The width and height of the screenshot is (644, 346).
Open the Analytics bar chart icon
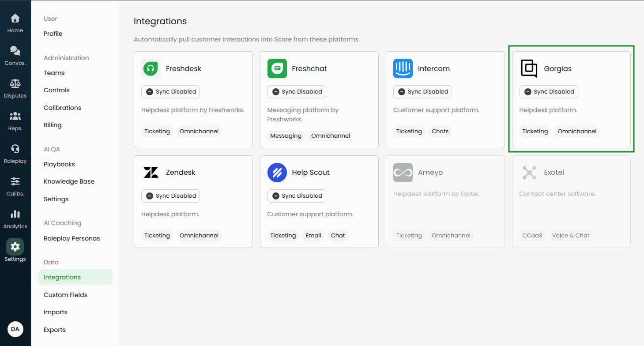pyautogui.click(x=15, y=214)
